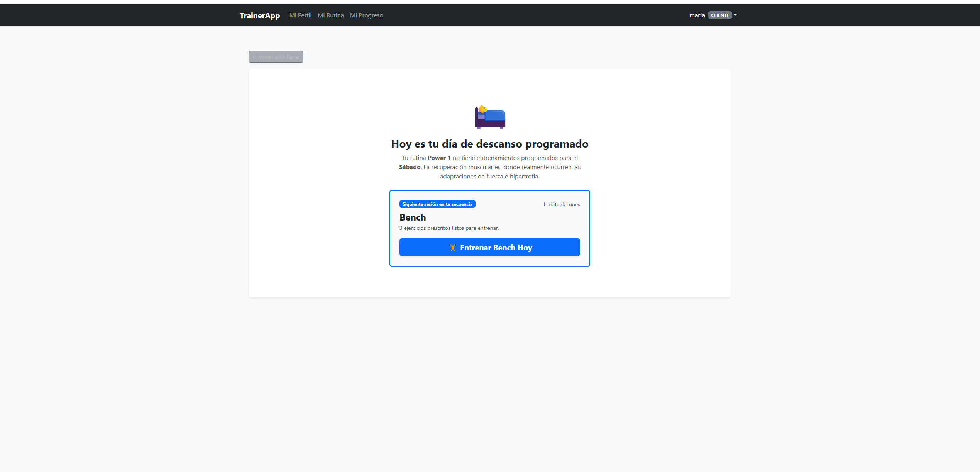Click the TrainerApp brand logo
Image resolution: width=980 pixels, height=472 pixels.
pyautogui.click(x=259, y=15)
